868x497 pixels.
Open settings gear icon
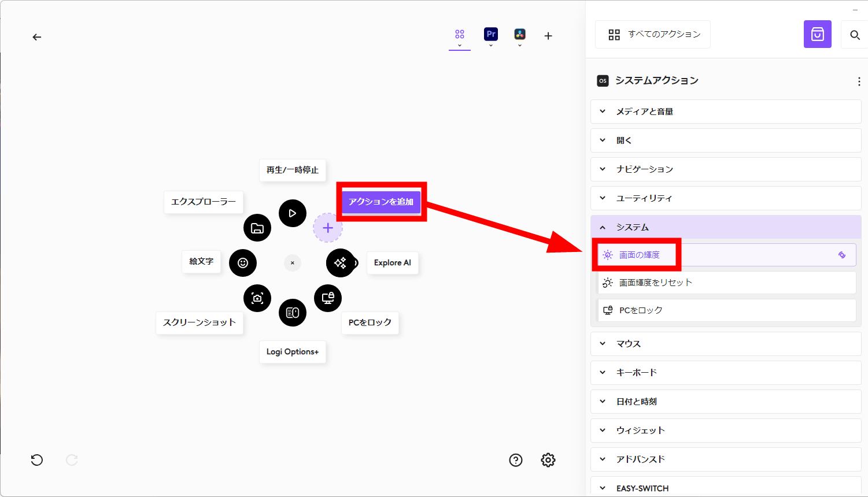(548, 460)
